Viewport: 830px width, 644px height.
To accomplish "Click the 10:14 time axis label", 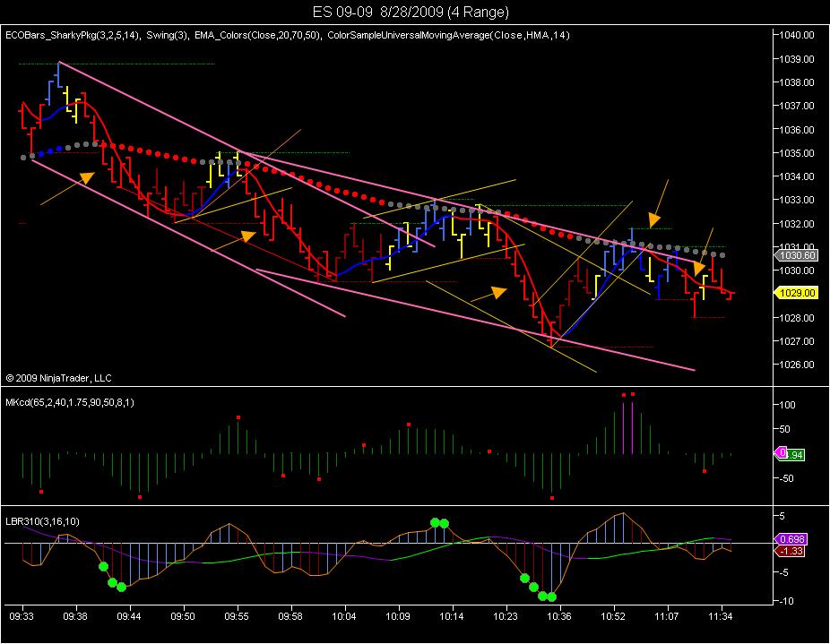I will [452, 616].
